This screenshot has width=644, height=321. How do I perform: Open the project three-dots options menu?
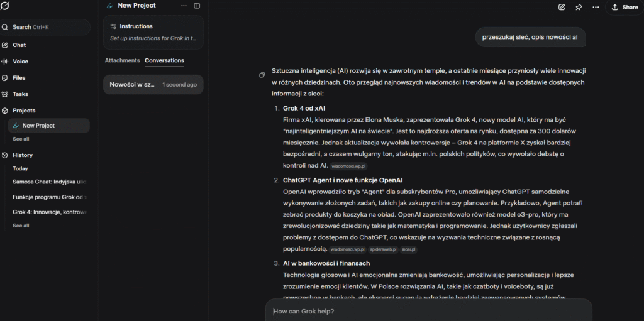[x=184, y=6]
